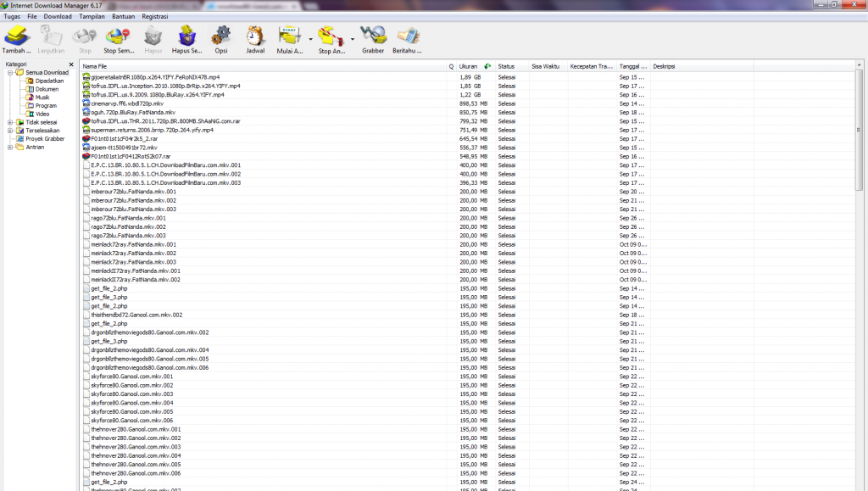Collapse the Semua Download tree node
This screenshot has width=868, height=491.
pyautogui.click(x=10, y=73)
